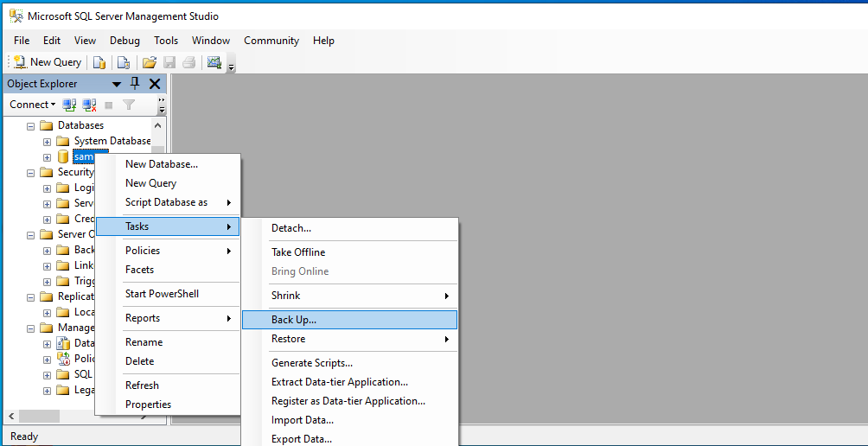
Task: Click the Filter funnel icon
Action: point(129,105)
